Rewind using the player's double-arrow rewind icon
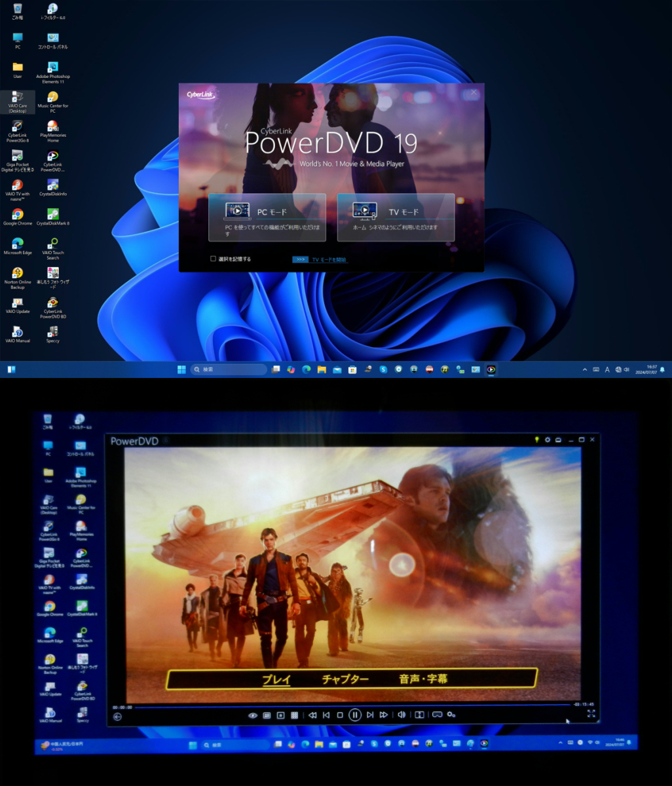The height and width of the screenshot is (786, 672). point(312,715)
